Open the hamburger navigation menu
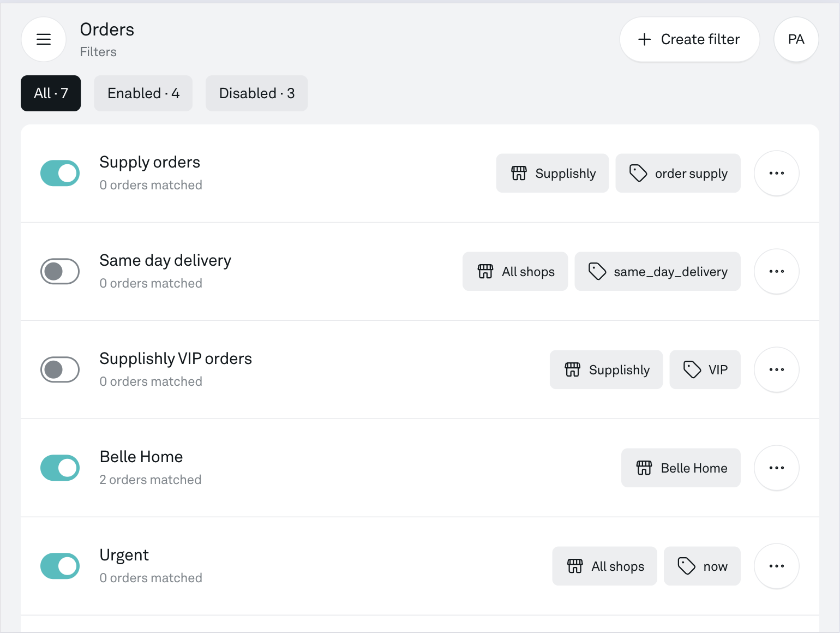 44,39
